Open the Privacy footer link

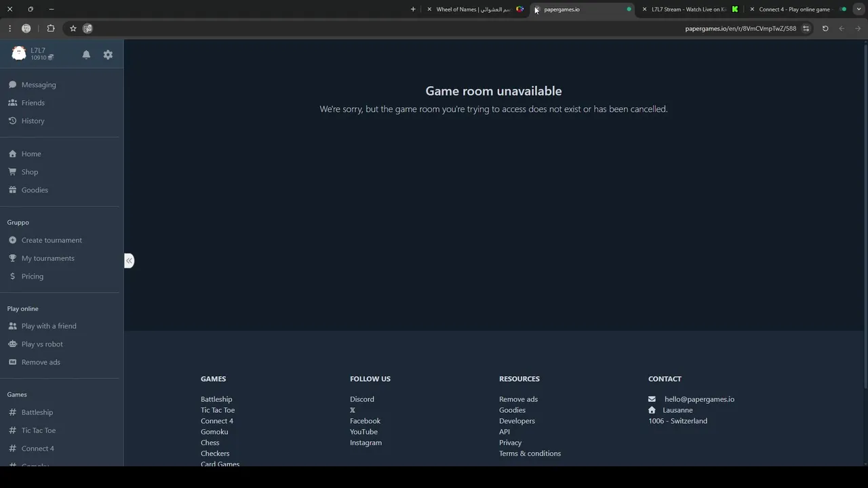(x=511, y=443)
